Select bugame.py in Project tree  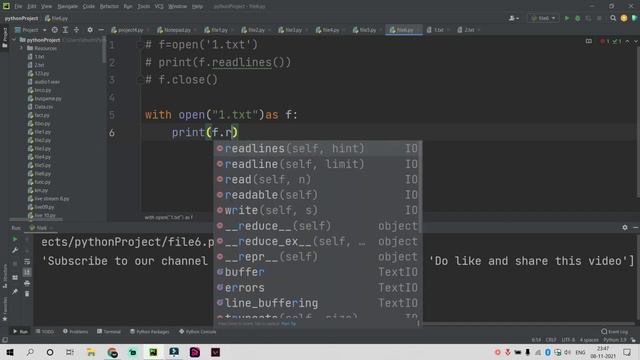pyautogui.click(x=44, y=98)
